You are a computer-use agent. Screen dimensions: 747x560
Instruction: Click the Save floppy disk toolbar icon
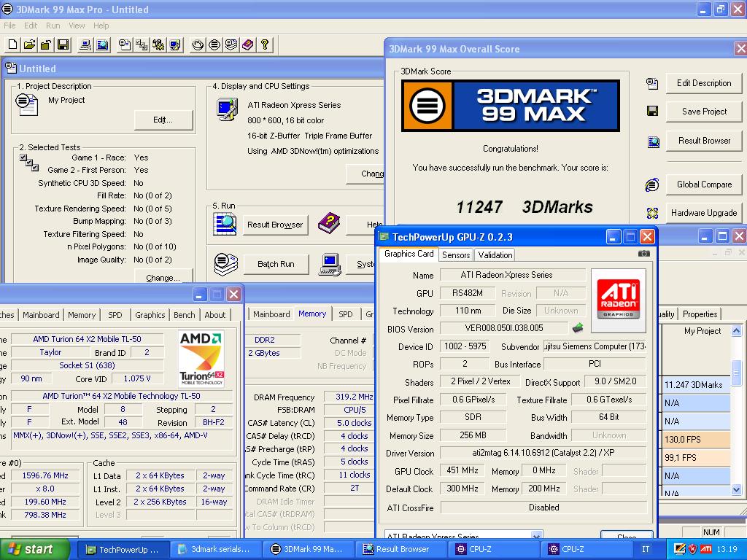pyautogui.click(x=63, y=44)
